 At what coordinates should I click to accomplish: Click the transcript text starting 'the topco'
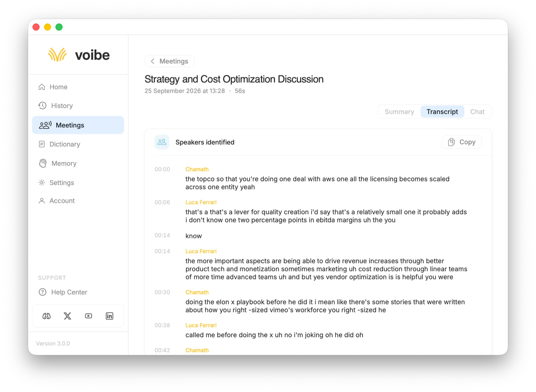point(317,183)
